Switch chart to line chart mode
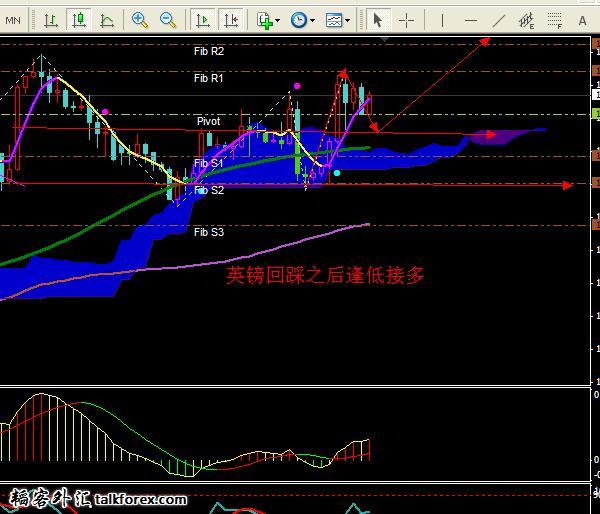 click(107, 19)
